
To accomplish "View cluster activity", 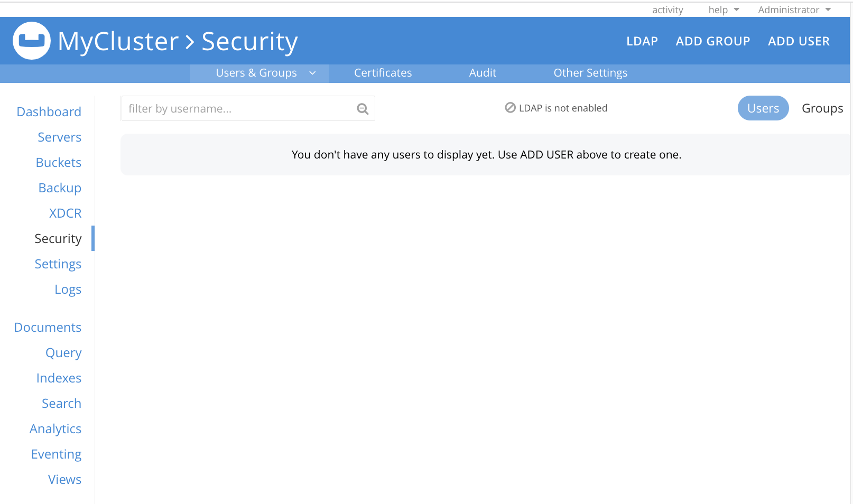I will pyautogui.click(x=667, y=10).
